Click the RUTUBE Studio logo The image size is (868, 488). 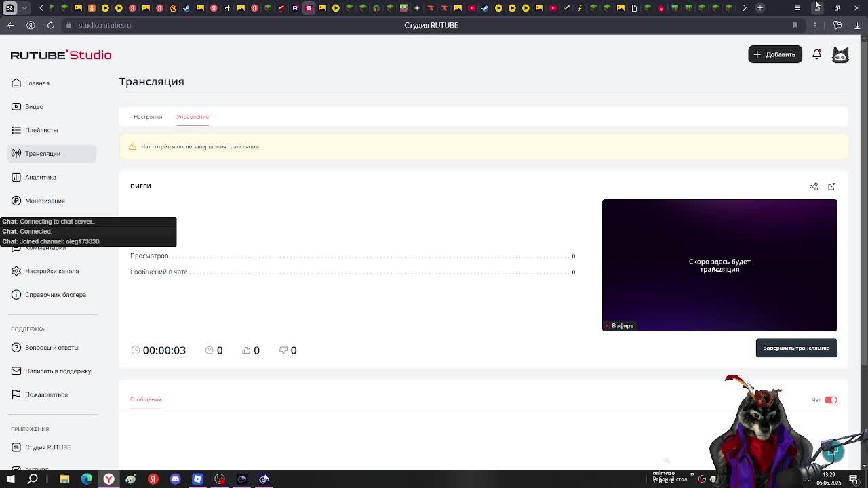(61, 55)
